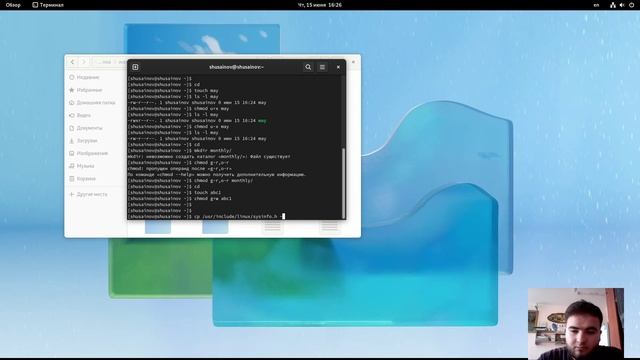Go back in the Files window
Viewport: 640px width, 360px height.
coord(73,62)
